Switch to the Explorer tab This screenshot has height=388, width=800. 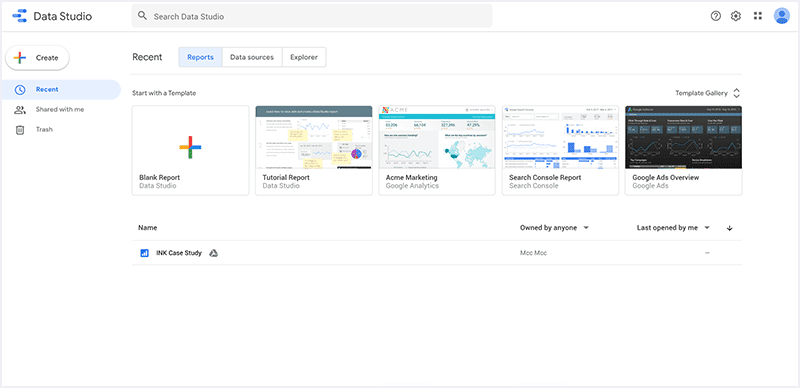click(x=304, y=57)
